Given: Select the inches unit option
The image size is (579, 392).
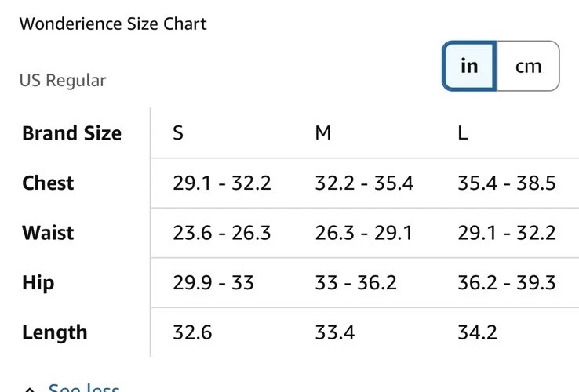Looking at the screenshot, I should coord(469,66).
